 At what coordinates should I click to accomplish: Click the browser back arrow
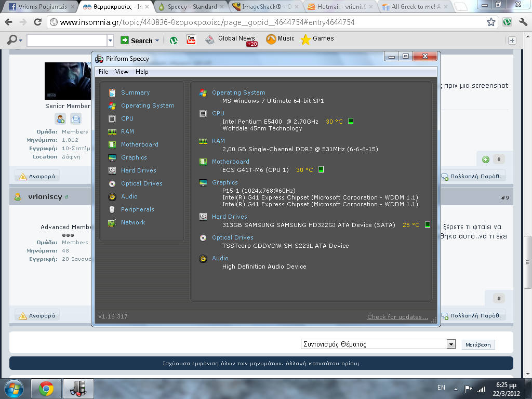click(x=9, y=22)
